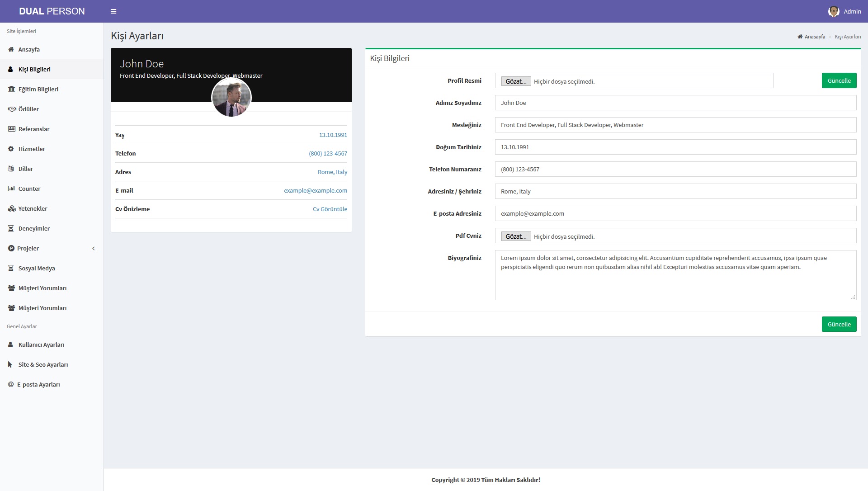
Task: Click the Admin avatar in header
Action: pos(833,11)
